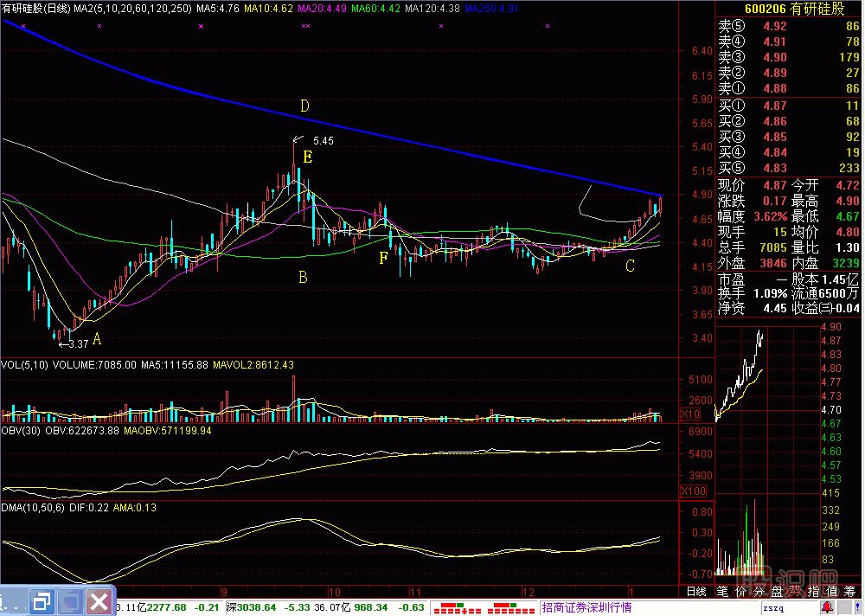Switch to the 笔 tick-detail tab
This screenshot has height=616, width=865.
pos(723,592)
